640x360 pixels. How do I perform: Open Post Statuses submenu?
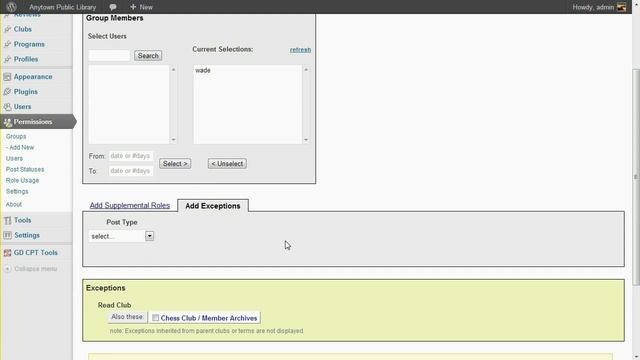pos(25,169)
